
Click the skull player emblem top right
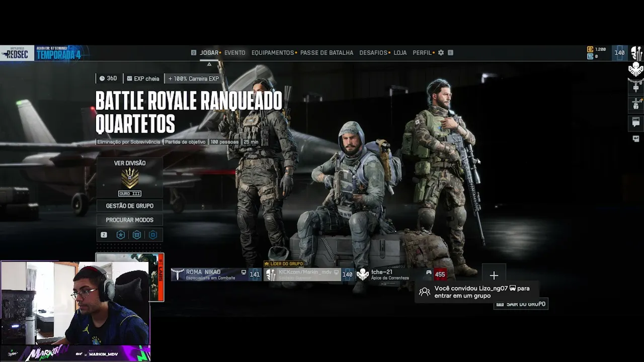(636, 53)
